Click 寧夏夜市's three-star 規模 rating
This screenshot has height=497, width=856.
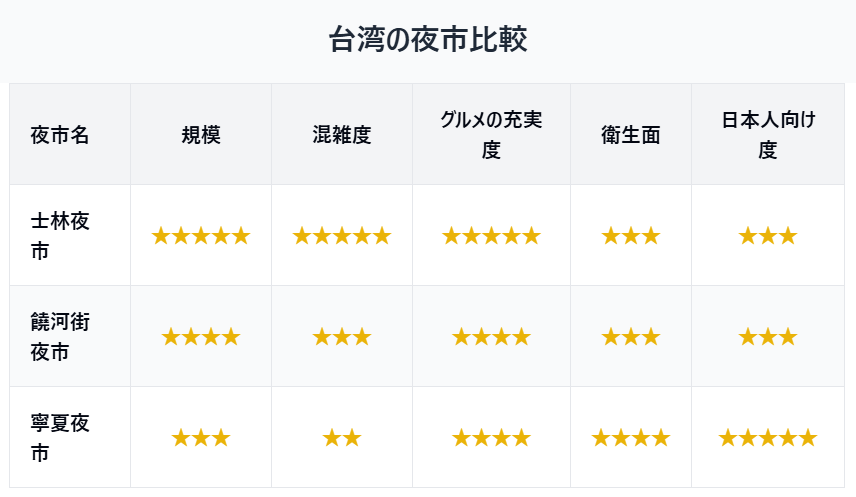(201, 438)
